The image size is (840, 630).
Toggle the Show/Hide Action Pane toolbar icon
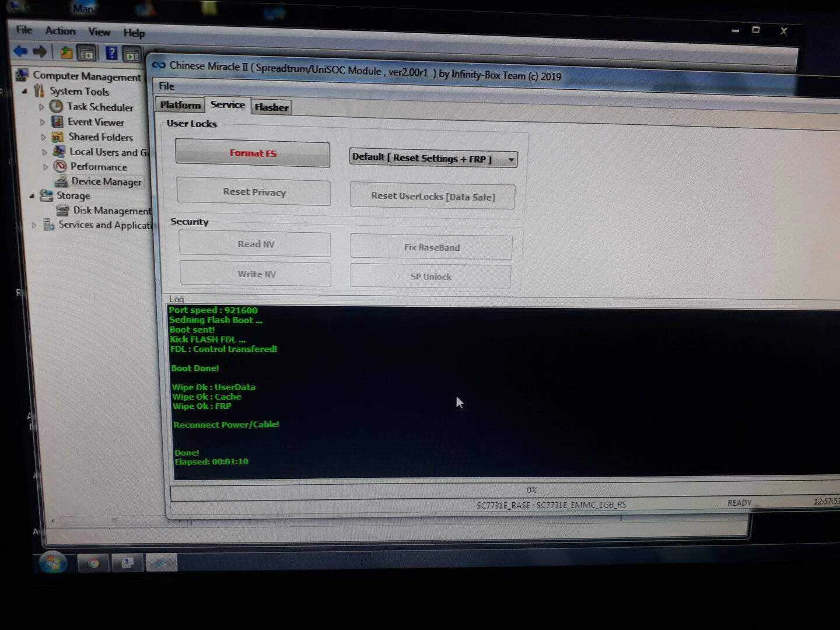132,55
